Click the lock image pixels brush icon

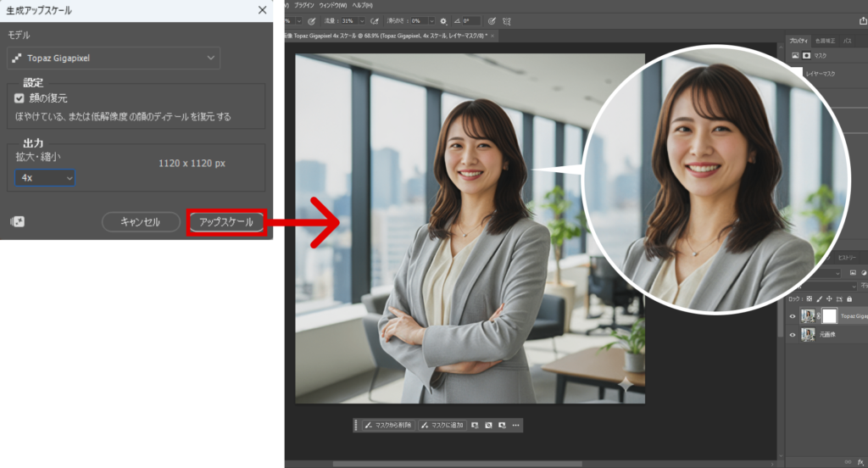click(820, 299)
